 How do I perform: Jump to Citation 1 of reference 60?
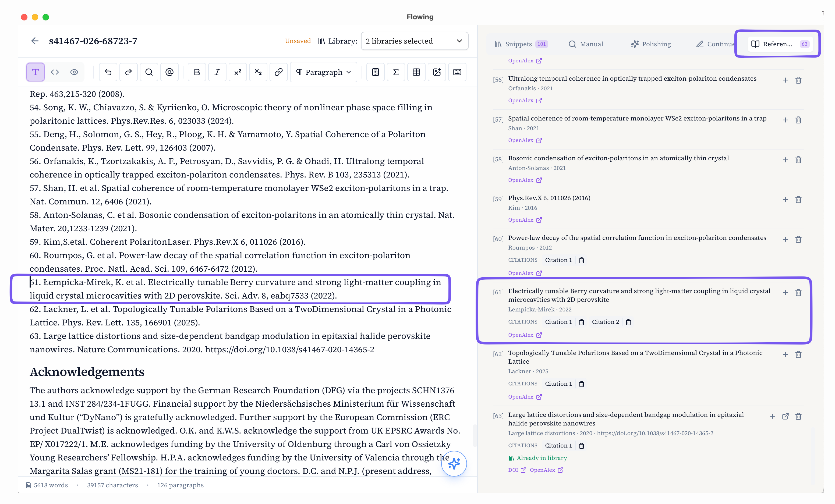[x=558, y=260]
